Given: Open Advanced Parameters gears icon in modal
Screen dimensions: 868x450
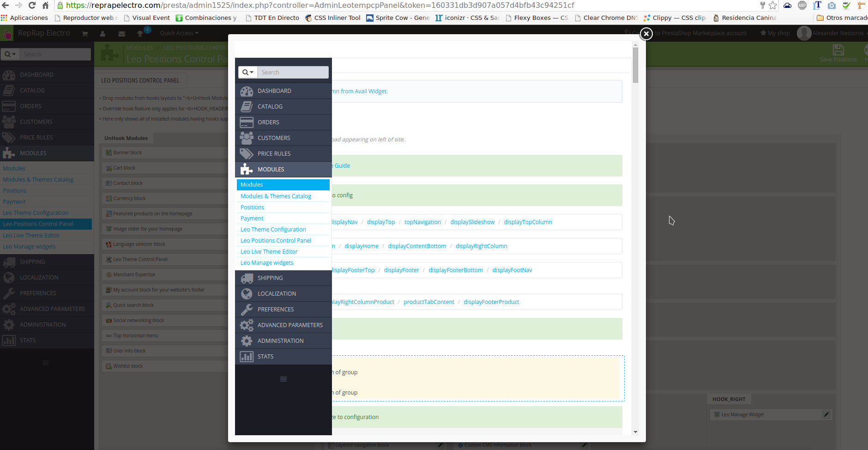Looking at the screenshot, I should 247,325.
